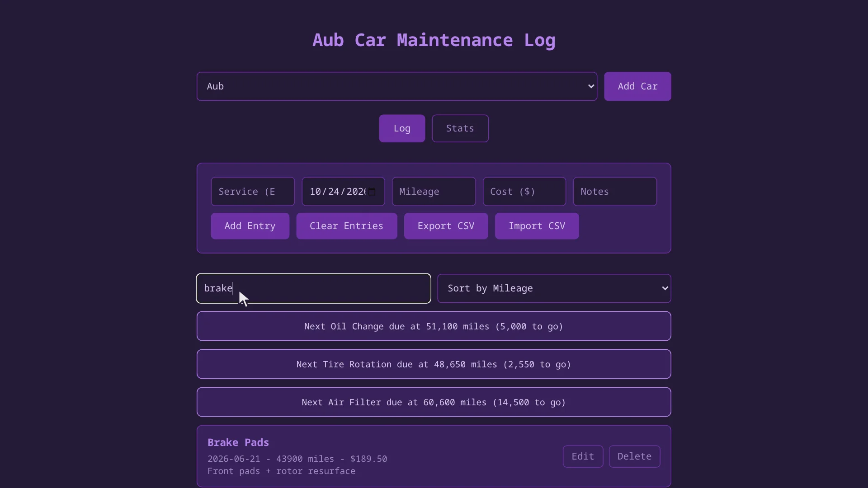
Task: Click the Next Oil Change reminder
Action: pyautogui.click(x=434, y=326)
